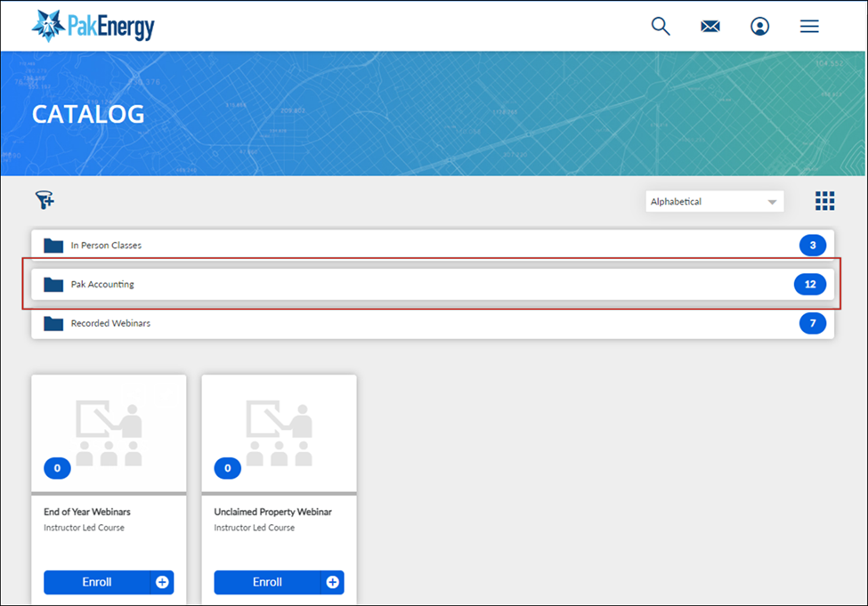The width and height of the screenshot is (868, 606).
Task: Open Unclaimed Property Webinar thumbnail
Action: click(280, 434)
